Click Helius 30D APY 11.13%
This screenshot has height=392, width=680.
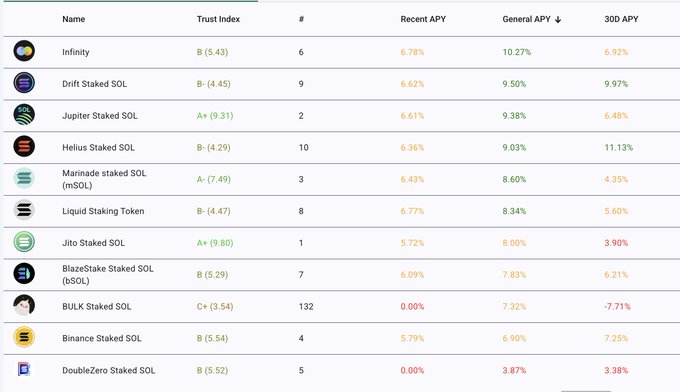[619, 147]
